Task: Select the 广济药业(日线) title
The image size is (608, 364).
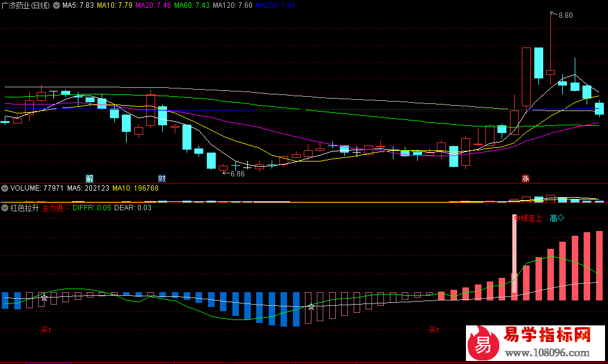Action: click(x=26, y=5)
